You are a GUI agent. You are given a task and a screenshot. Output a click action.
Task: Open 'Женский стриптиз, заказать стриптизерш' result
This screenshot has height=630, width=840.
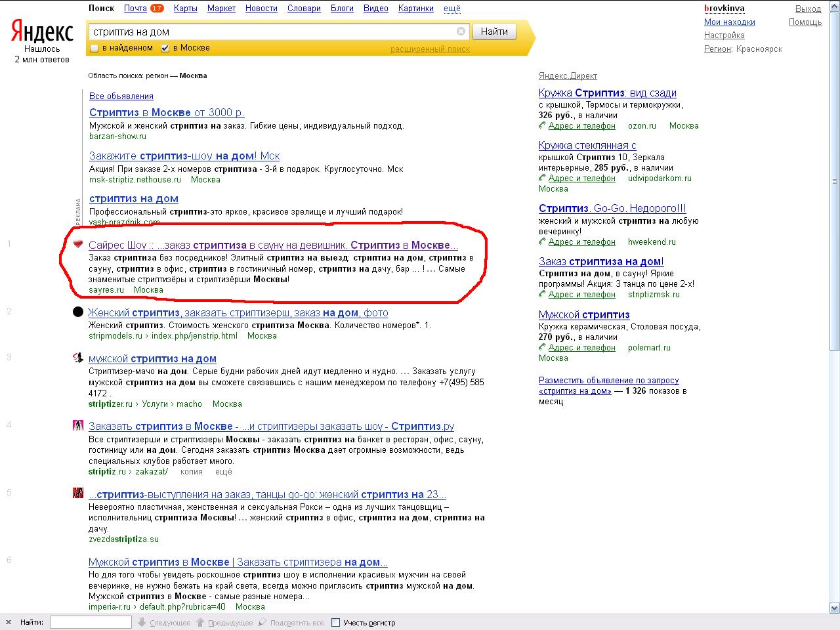(238, 312)
